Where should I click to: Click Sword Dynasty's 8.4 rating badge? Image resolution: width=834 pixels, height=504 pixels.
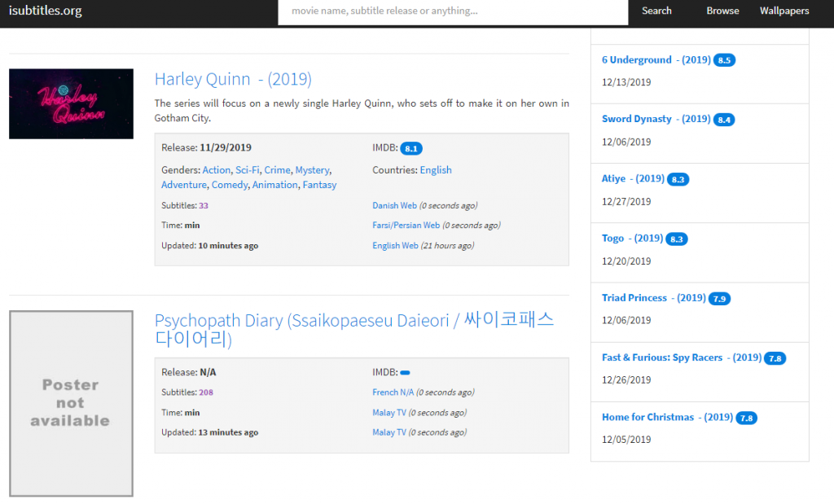tap(724, 120)
